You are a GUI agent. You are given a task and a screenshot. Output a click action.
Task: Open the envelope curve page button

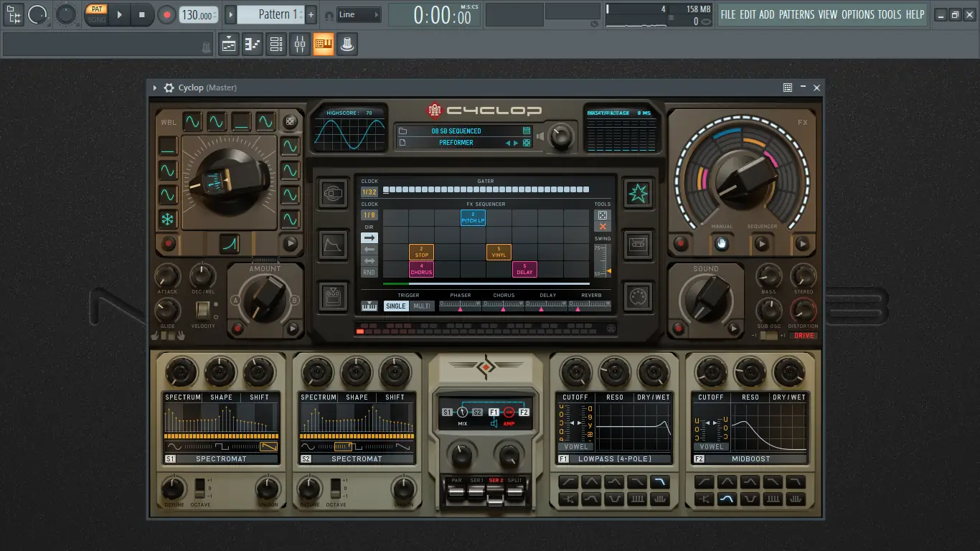click(333, 245)
